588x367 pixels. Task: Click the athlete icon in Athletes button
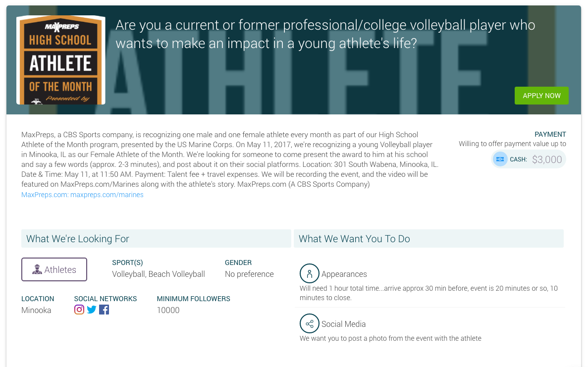37,270
